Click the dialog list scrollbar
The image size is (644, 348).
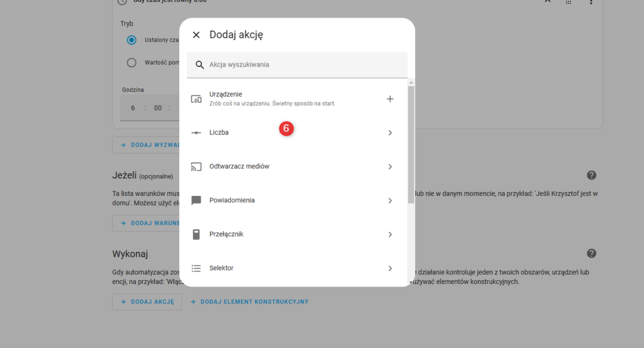[x=411, y=144]
